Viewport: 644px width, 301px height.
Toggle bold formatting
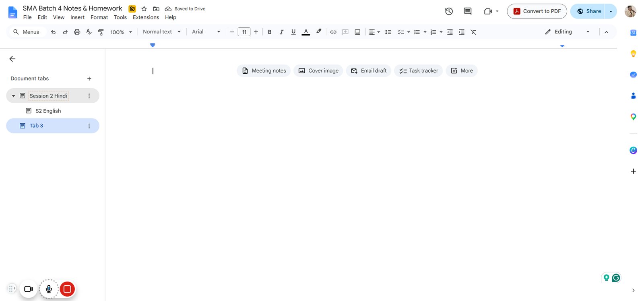(x=270, y=32)
